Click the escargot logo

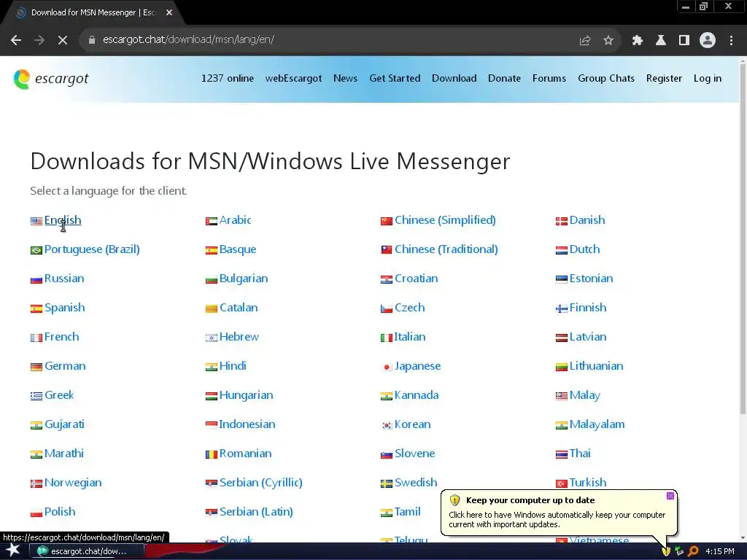51,79
